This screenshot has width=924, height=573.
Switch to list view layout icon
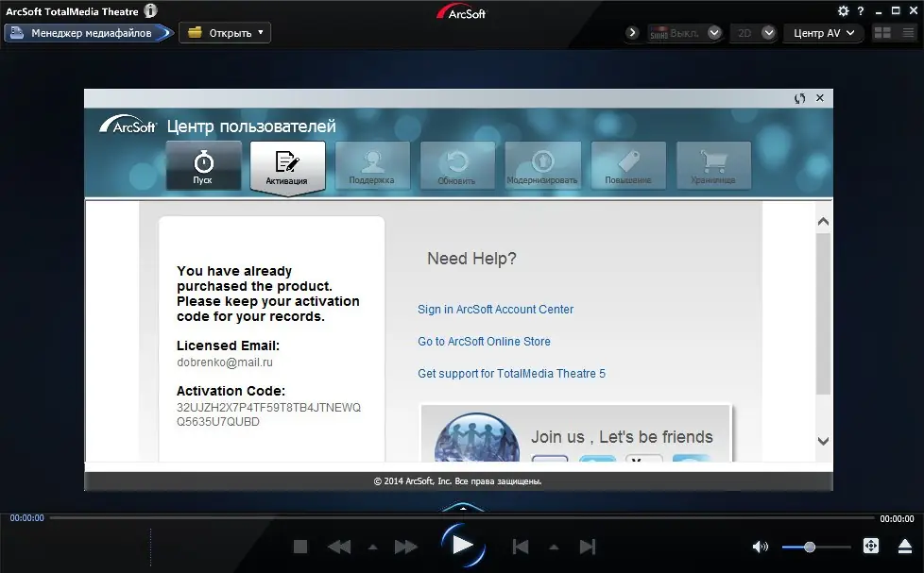click(908, 33)
